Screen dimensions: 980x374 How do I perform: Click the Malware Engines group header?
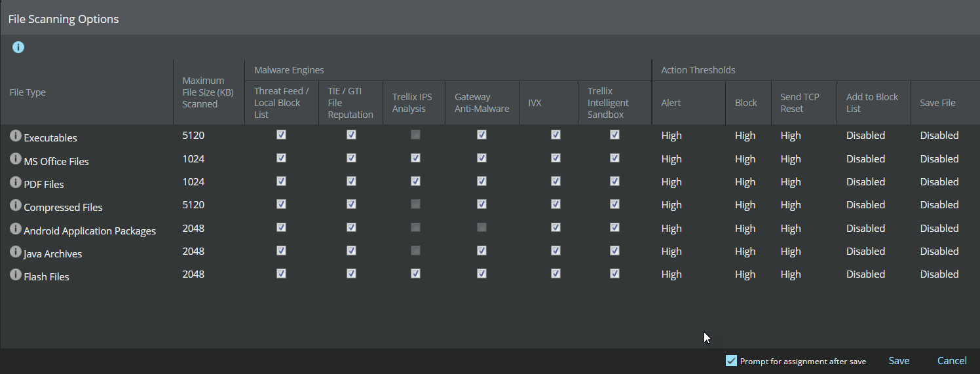coord(289,70)
